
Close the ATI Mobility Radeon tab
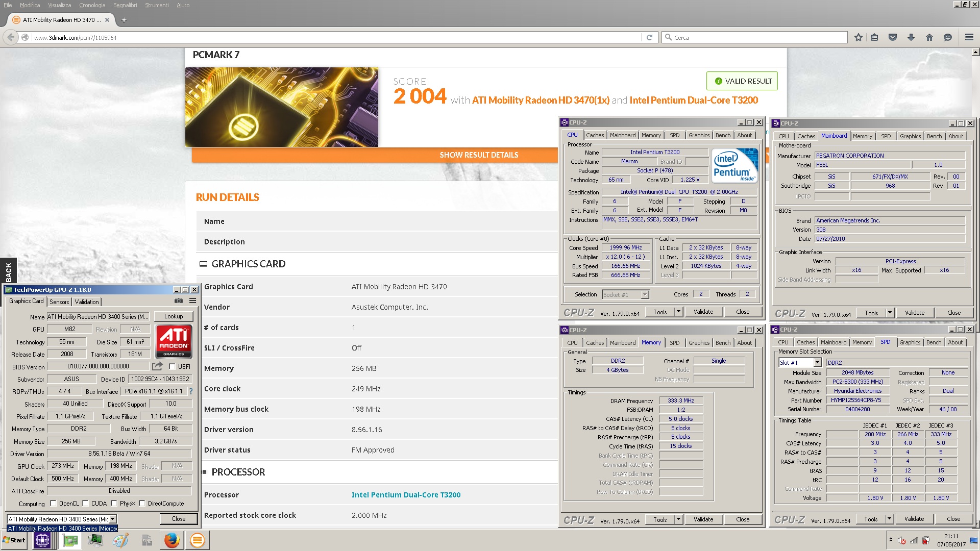pyautogui.click(x=107, y=20)
